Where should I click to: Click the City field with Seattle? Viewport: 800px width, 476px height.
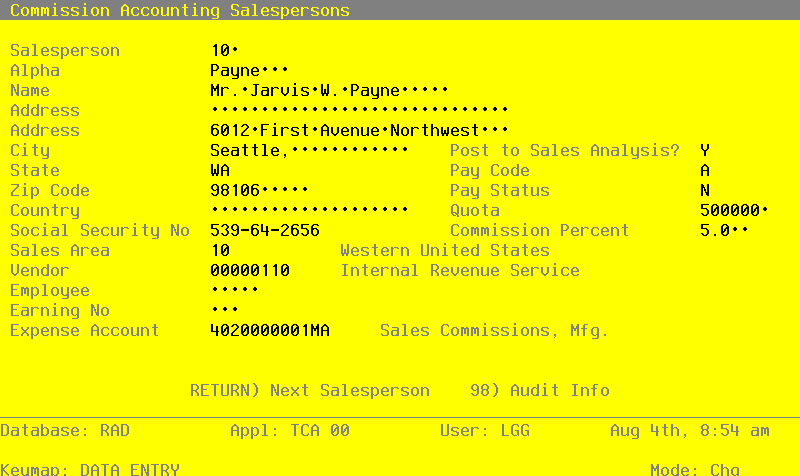(309, 150)
